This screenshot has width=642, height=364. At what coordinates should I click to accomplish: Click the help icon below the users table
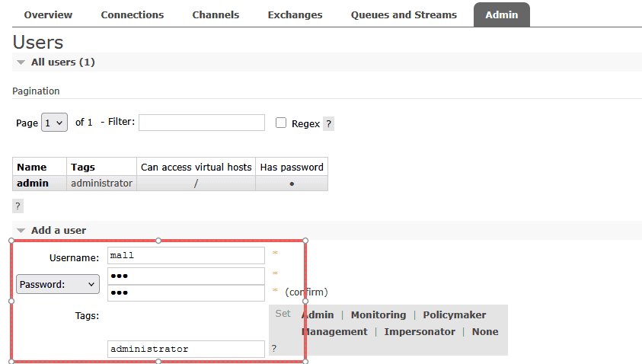(18, 206)
